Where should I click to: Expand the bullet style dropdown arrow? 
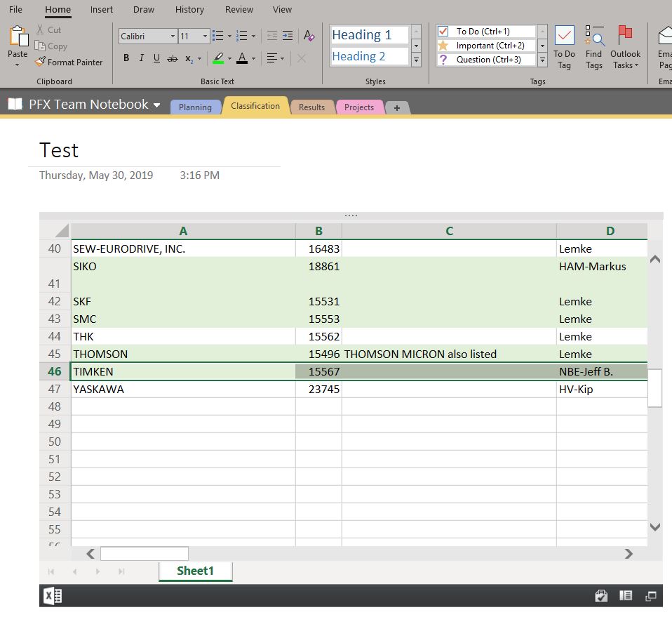click(x=229, y=36)
